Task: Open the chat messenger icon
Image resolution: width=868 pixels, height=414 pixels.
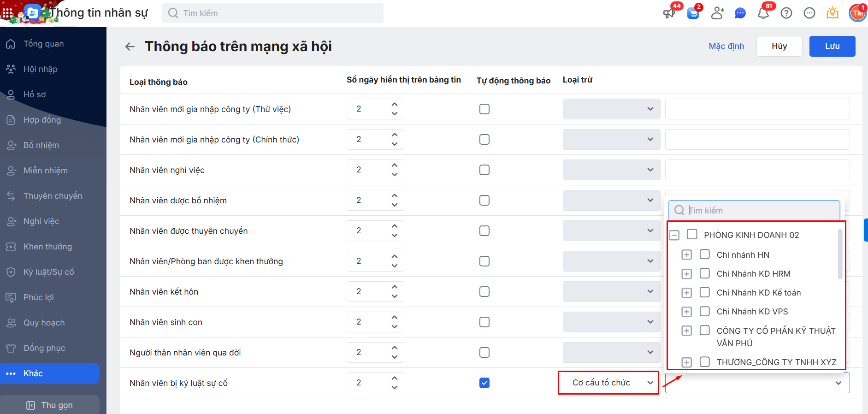Action: [x=740, y=13]
